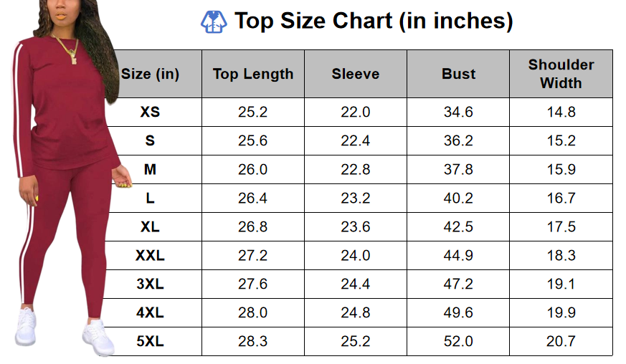Click the 40.2 bust value for size L
The height and width of the screenshot is (364, 626).
(458, 198)
